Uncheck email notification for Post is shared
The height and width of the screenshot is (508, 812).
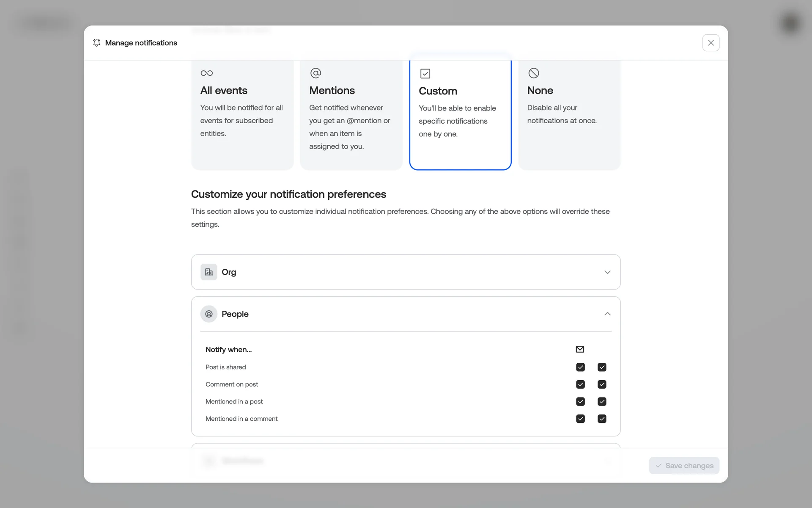coord(580,367)
